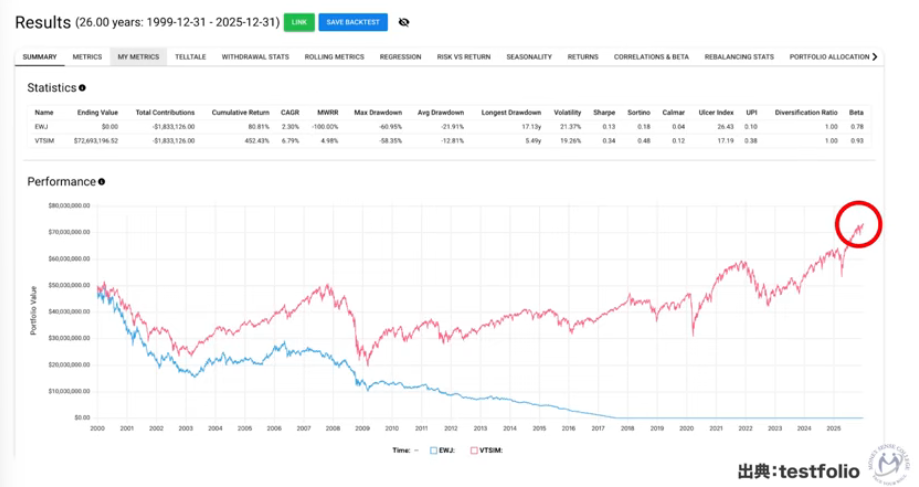The width and height of the screenshot is (919, 487).
Task: Open the Portfolio Allocation tab
Action: pyautogui.click(x=828, y=57)
